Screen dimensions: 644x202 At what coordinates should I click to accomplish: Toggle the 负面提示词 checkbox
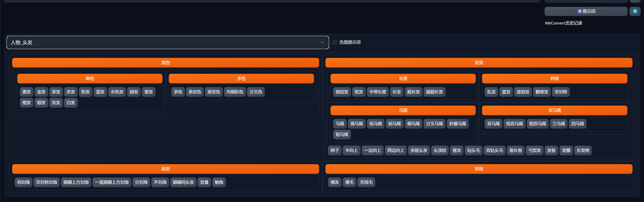[335, 42]
